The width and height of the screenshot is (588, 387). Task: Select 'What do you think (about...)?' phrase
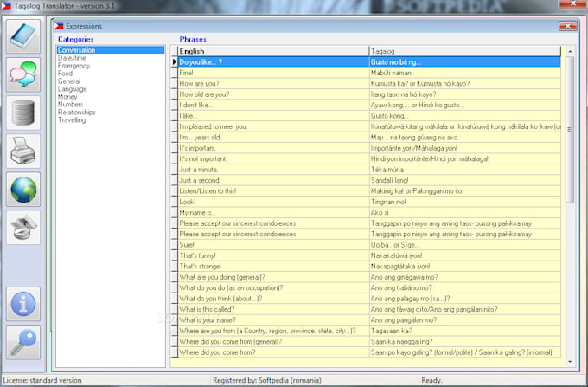273,299
